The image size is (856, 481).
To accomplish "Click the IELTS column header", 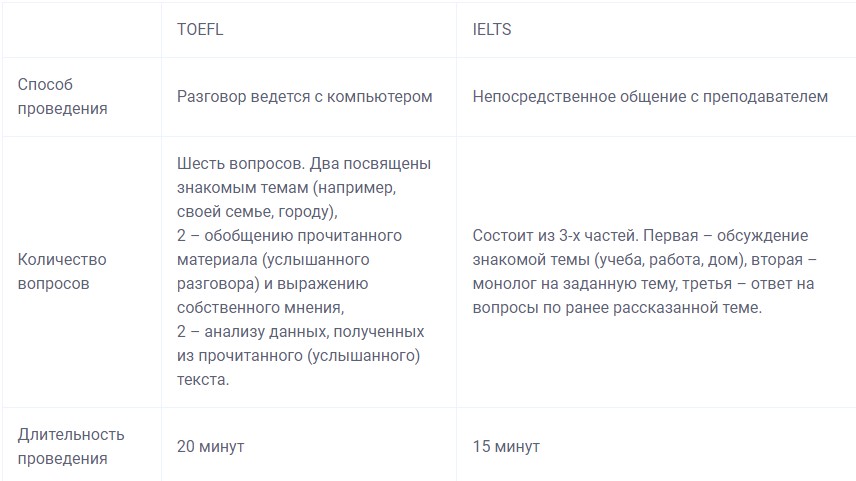I will (492, 29).
